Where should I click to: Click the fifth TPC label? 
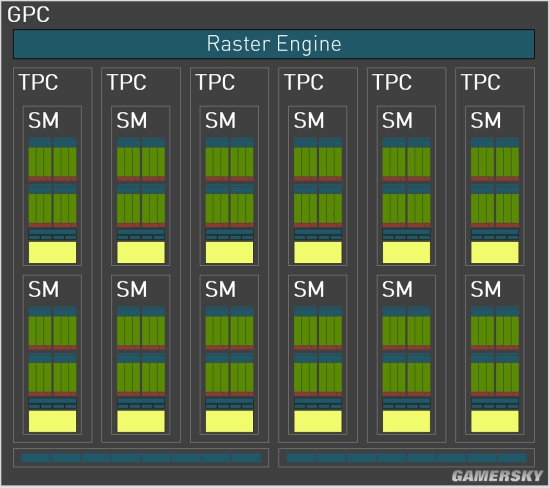point(392,82)
